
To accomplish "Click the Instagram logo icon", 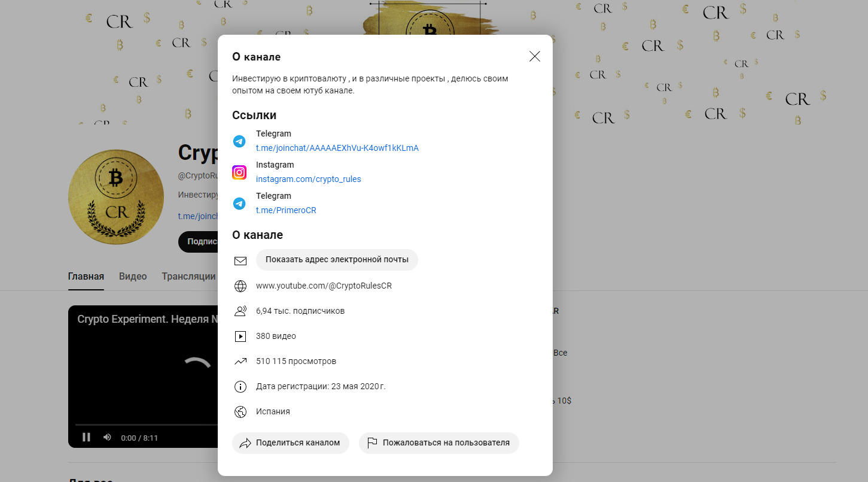I will pos(239,172).
